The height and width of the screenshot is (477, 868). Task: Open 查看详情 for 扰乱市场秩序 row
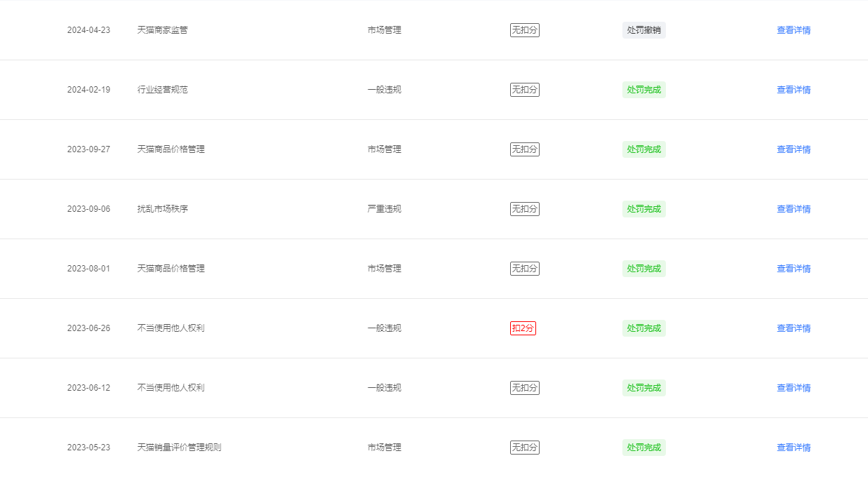tap(794, 209)
